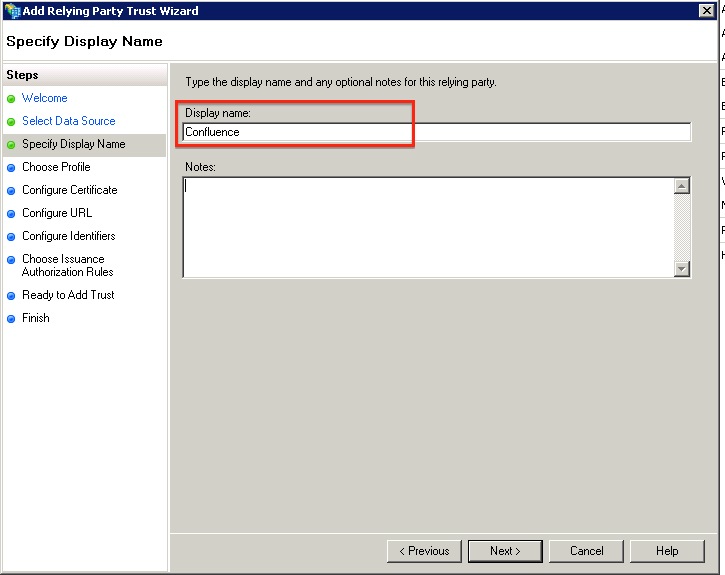Click the Notes scrollbar track
The width and height of the screenshot is (725, 575).
(x=682, y=227)
